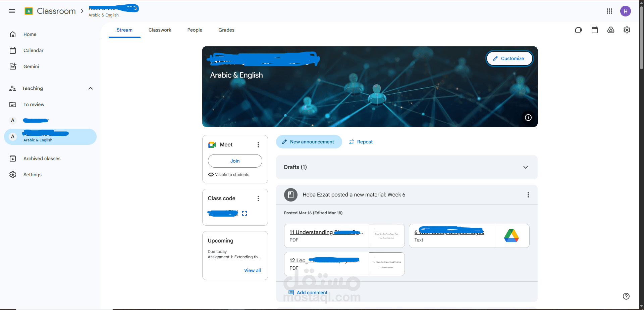Open Week 6 post options menu
644x310 pixels.
coord(528,195)
